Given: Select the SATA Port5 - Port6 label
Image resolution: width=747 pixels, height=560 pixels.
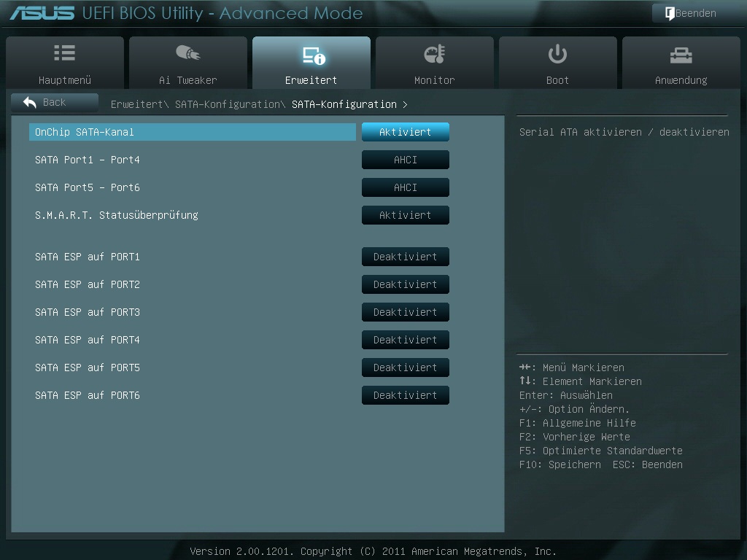Looking at the screenshot, I should (88, 187).
